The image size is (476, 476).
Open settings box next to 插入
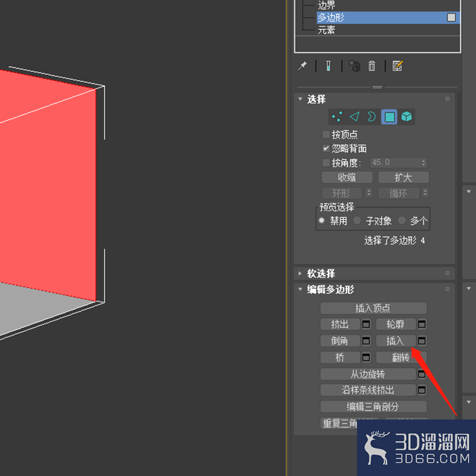(x=422, y=340)
